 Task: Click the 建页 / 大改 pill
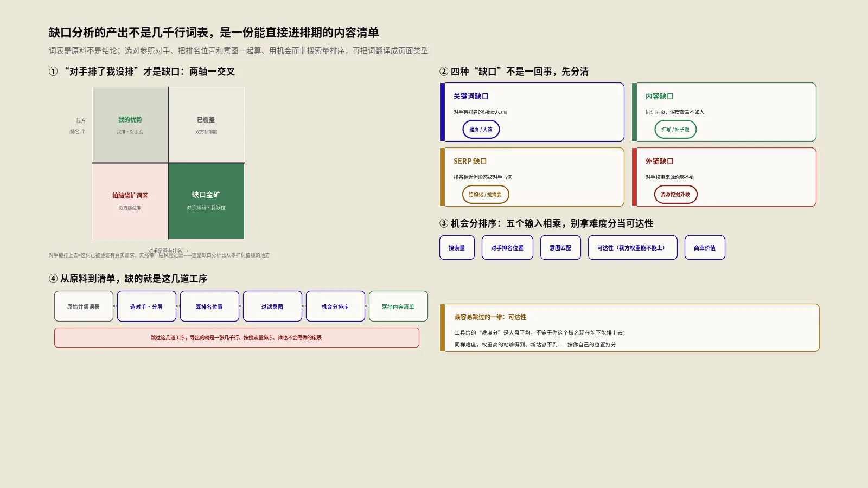pyautogui.click(x=481, y=130)
